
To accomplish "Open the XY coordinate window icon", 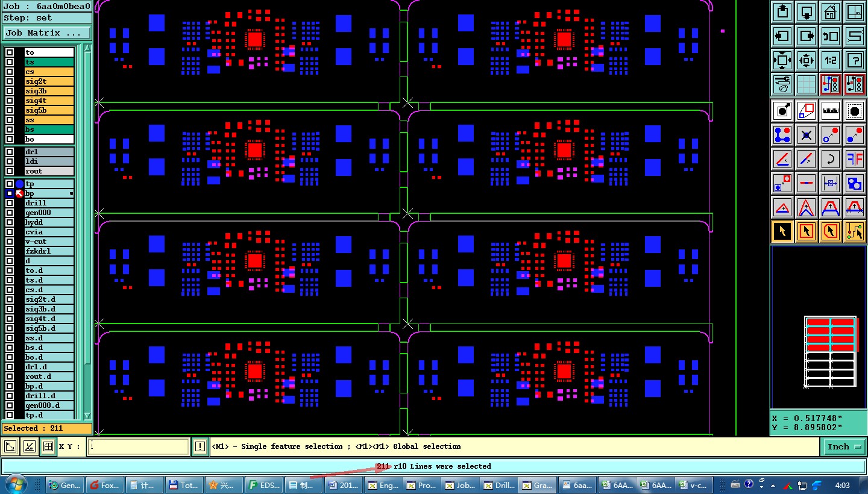I will [x=855, y=12].
